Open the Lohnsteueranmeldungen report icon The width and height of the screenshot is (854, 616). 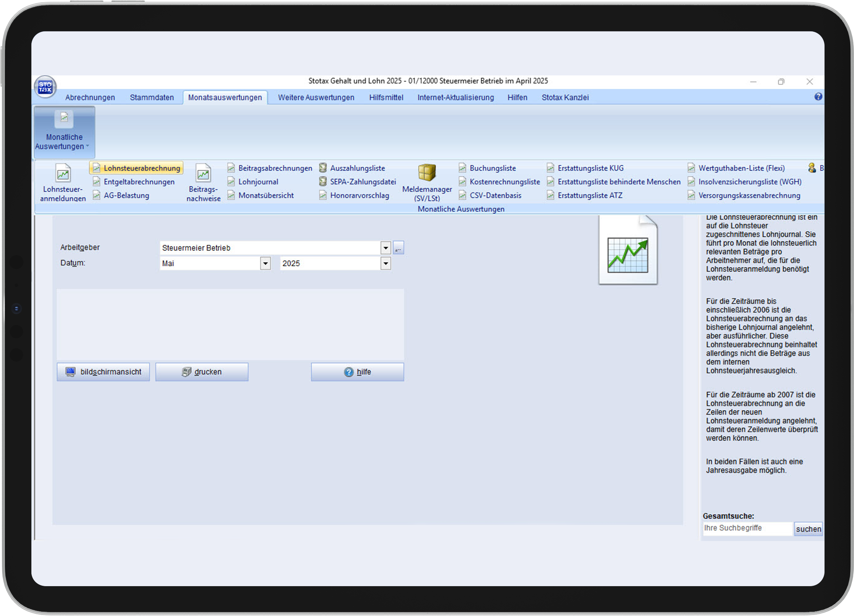[x=63, y=182]
